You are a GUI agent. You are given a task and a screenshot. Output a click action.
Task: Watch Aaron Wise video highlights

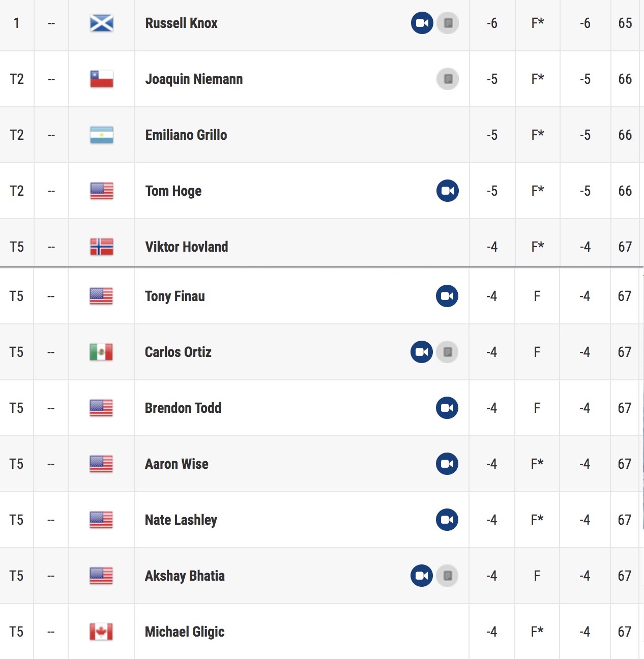point(447,464)
